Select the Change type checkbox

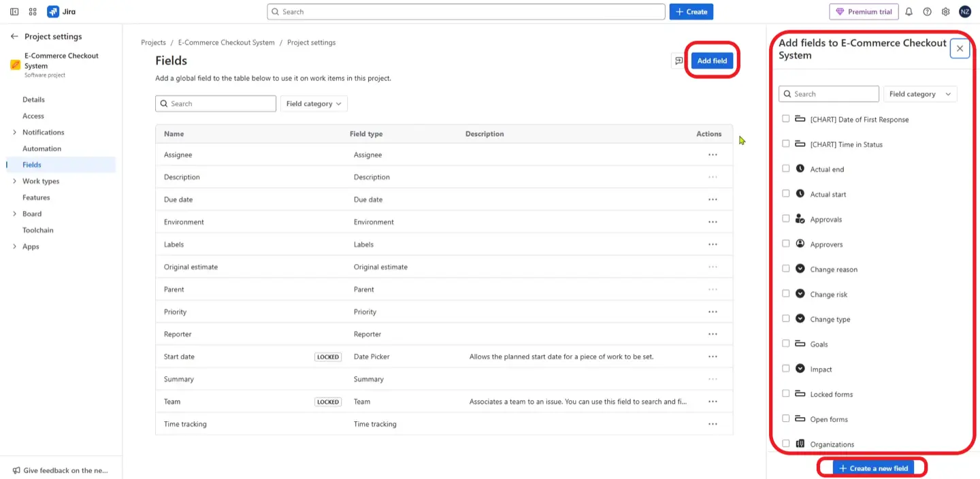click(x=785, y=318)
